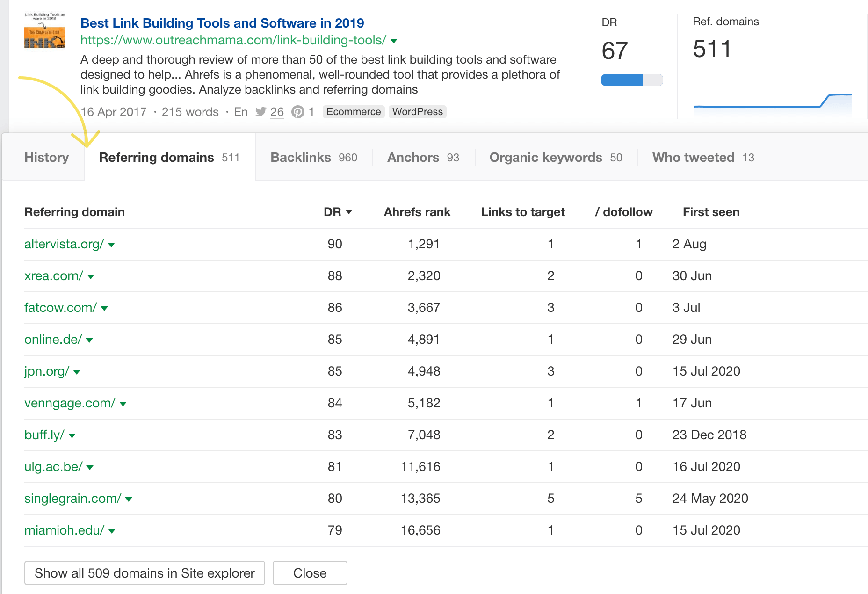Open the Organic keywords tab
Viewport: 868px width, 594px height.
(556, 157)
